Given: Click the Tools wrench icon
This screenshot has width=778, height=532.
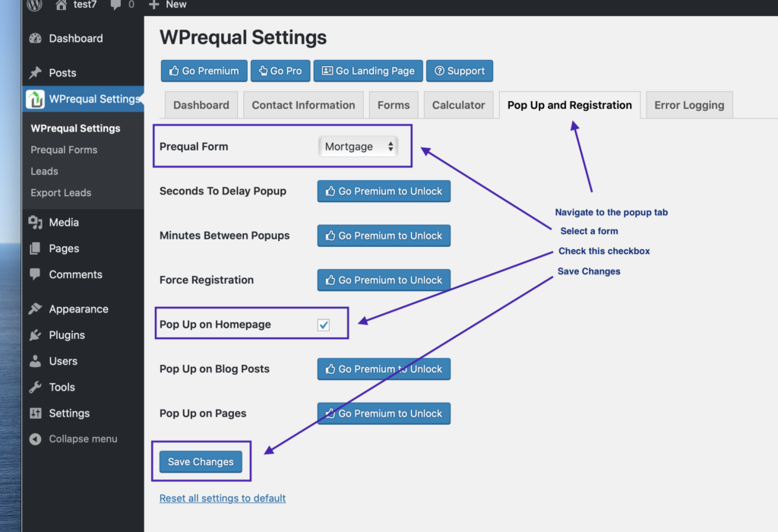Looking at the screenshot, I should pyautogui.click(x=35, y=387).
